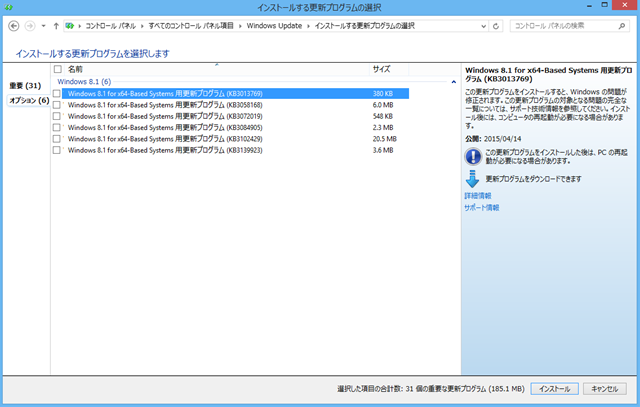The height and width of the screenshot is (407, 640).
Task: Open the サポート情報 link
Action: pyautogui.click(x=482, y=208)
